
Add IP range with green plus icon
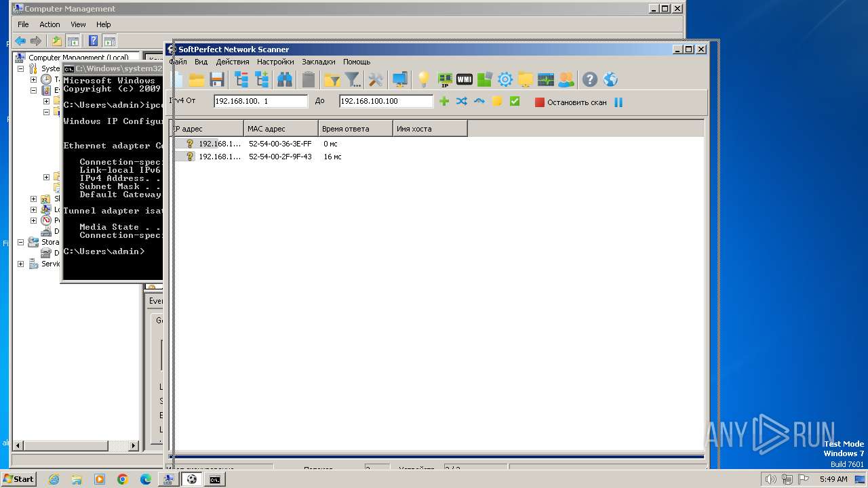click(444, 102)
